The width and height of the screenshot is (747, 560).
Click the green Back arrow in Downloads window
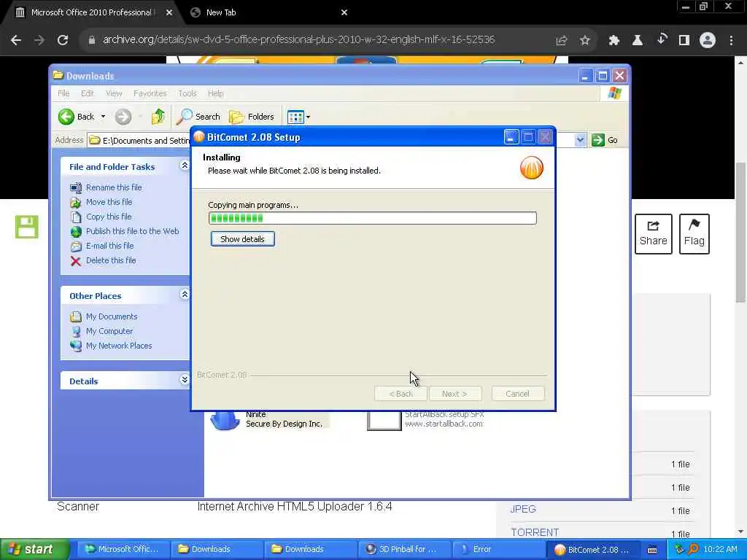66,117
